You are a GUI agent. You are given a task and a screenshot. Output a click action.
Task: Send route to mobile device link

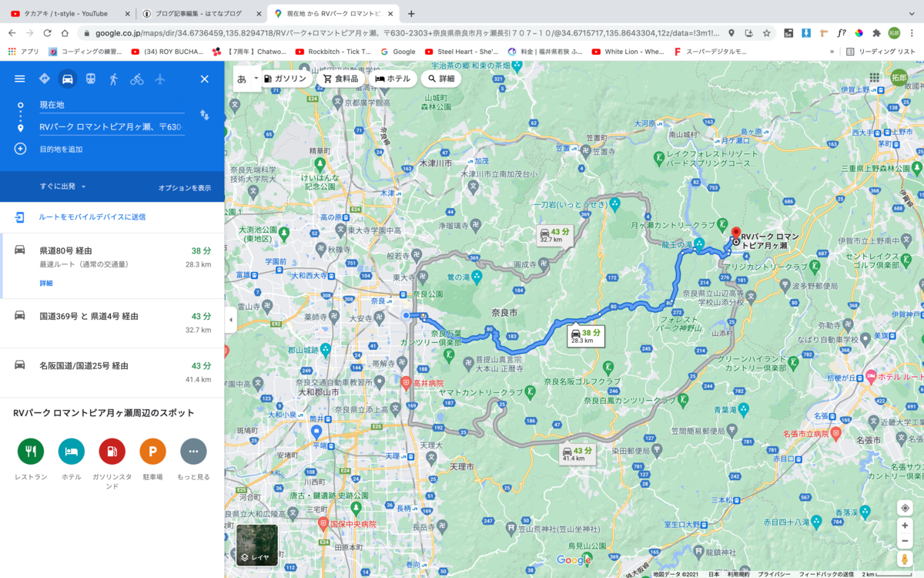point(92,217)
